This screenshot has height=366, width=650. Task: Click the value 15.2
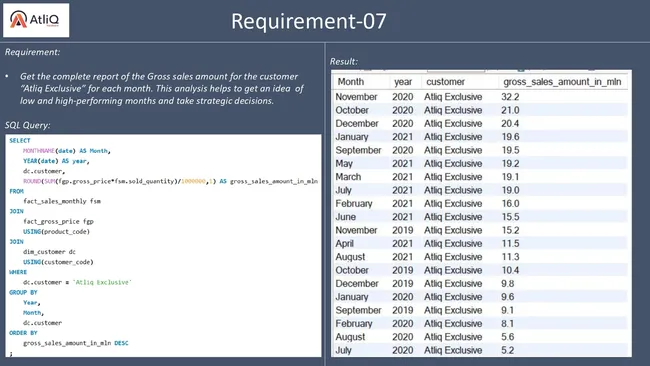tap(510, 230)
